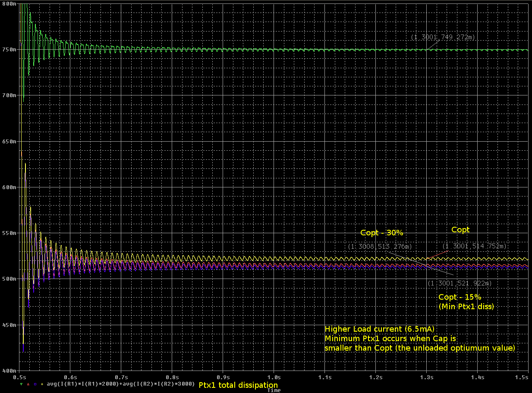The height and width of the screenshot is (393, 532).
Task: Click the 'Higher Load current (6.5mA)' note
Action: 379,329
